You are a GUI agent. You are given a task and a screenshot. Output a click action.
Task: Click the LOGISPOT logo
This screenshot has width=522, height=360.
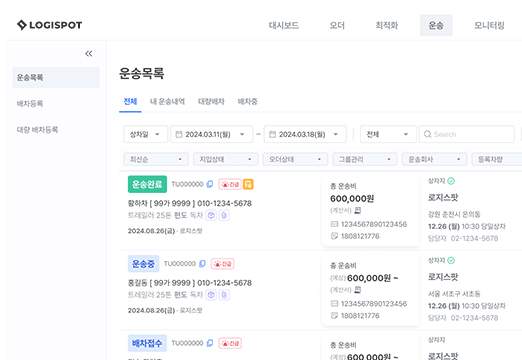49,25
